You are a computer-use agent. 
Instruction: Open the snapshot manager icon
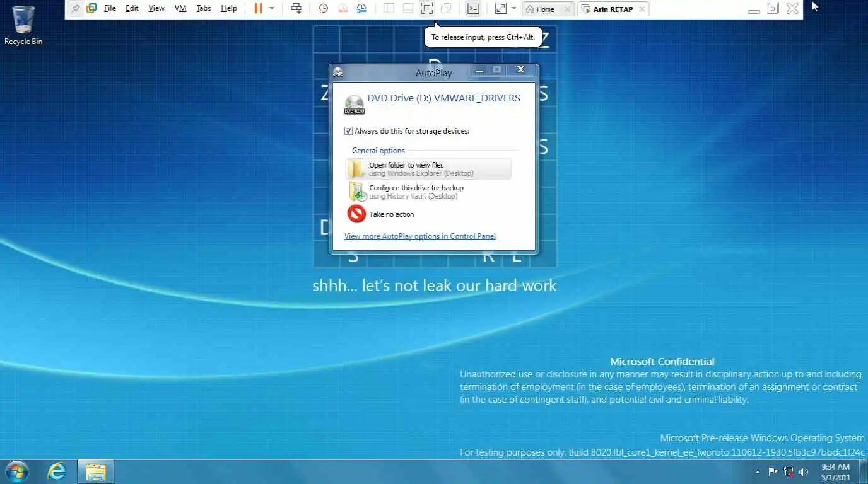(x=361, y=9)
